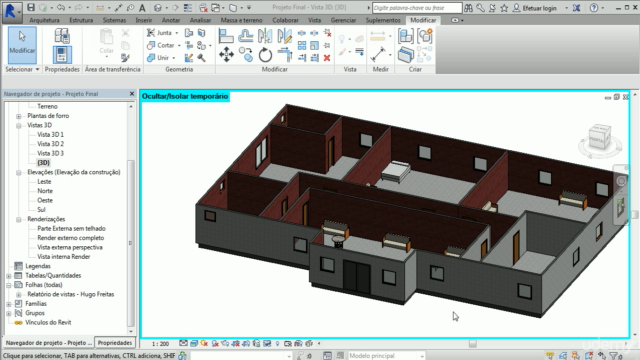Open the Vista 3D 2 view
Image resolution: width=640 pixels, height=360 pixels.
pyautogui.click(x=51, y=144)
